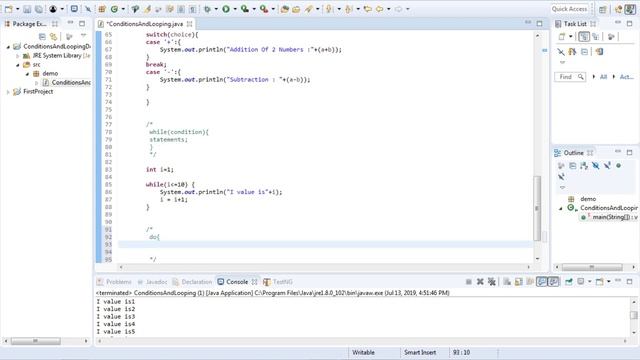This screenshot has height=360, width=640.
Task: Toggle Scroll Lock in Console
Action: [x=518, y=282]
